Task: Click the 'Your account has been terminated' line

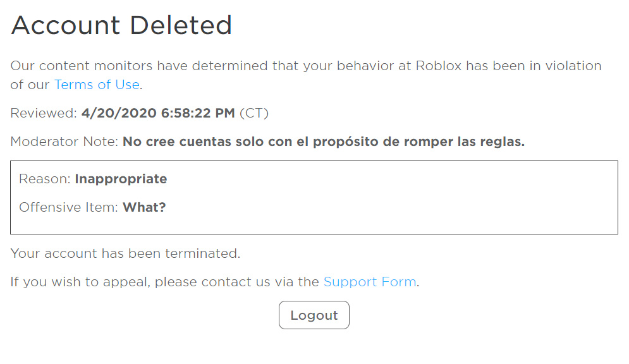Action: coord(125,253)
